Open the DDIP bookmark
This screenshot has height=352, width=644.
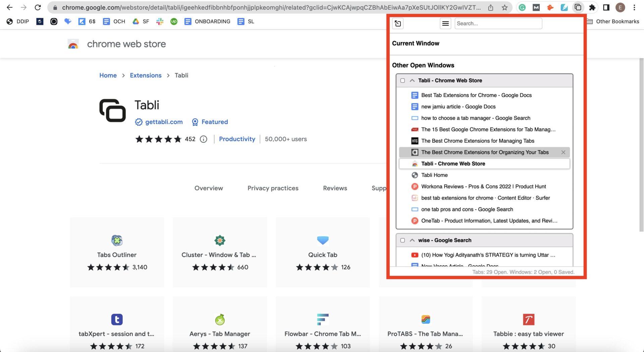coord(18,21)
